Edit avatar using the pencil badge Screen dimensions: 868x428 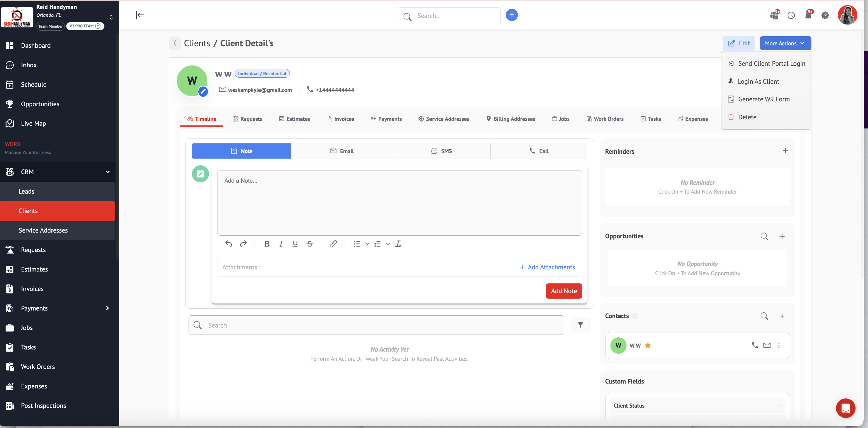pyautogui.click(x=203, y=91)
